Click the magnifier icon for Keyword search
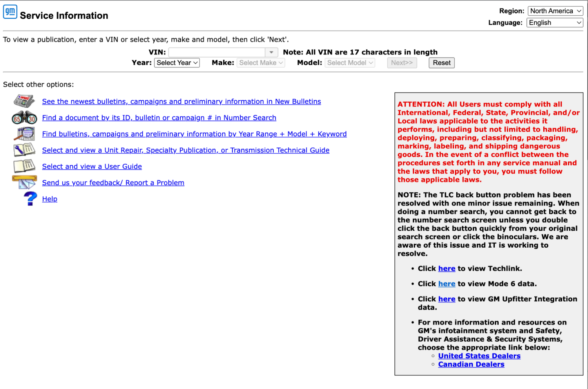Screen dimensions: 588x389 tap(24, 134)
